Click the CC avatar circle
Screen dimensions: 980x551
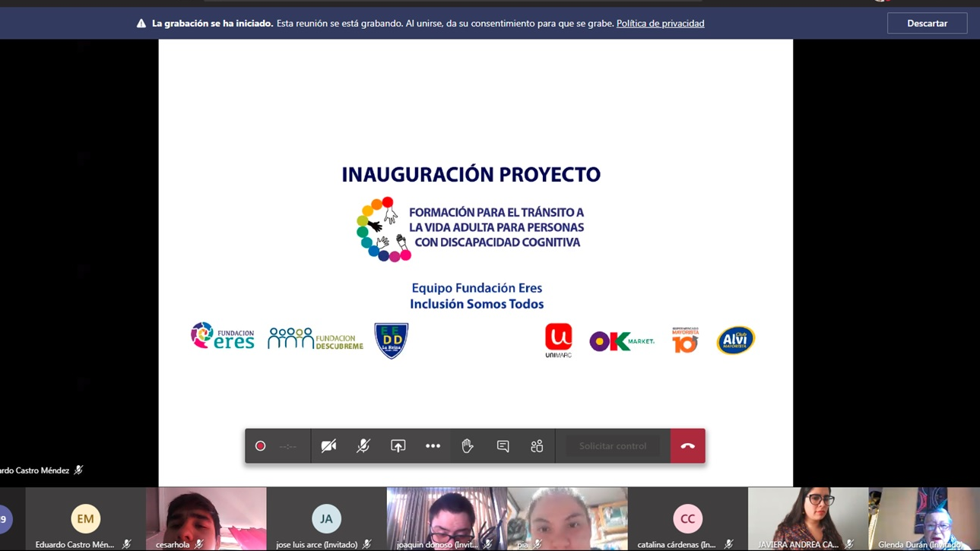pyautogui.click(x=687, y=519)
